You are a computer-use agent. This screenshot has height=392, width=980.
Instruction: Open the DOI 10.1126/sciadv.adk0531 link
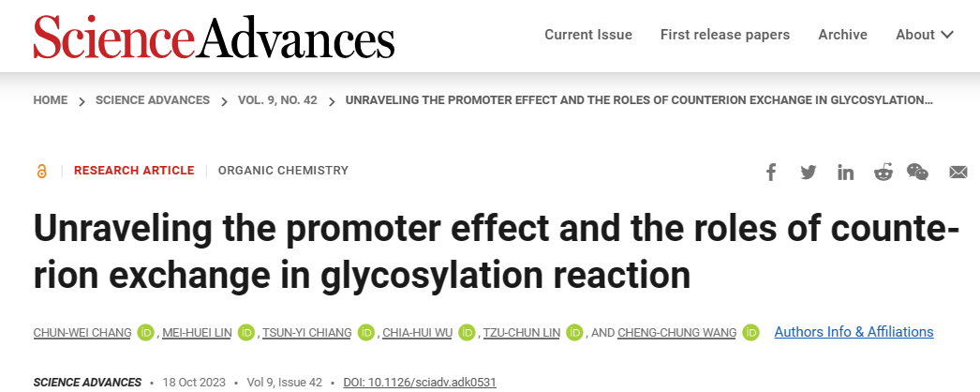[420, 382]
